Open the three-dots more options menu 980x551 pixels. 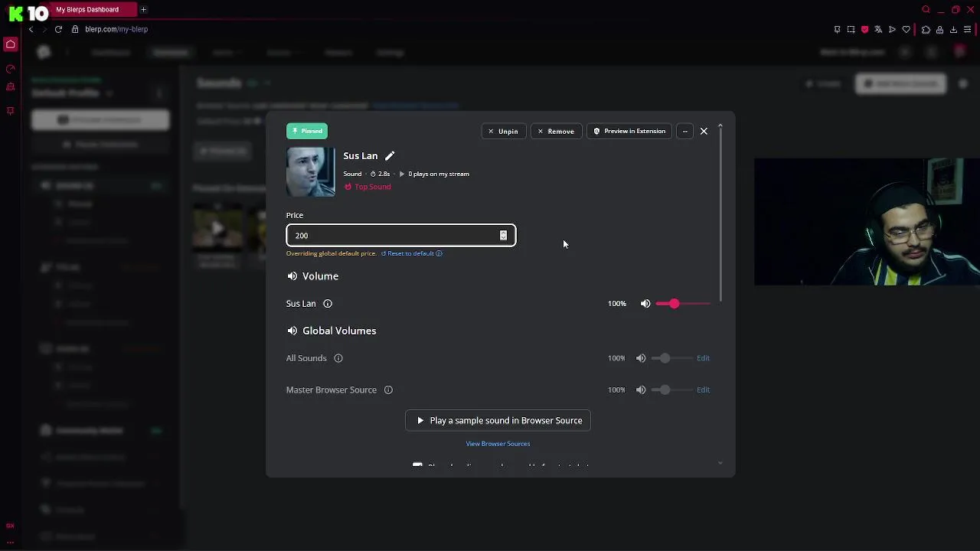[684, 132]
